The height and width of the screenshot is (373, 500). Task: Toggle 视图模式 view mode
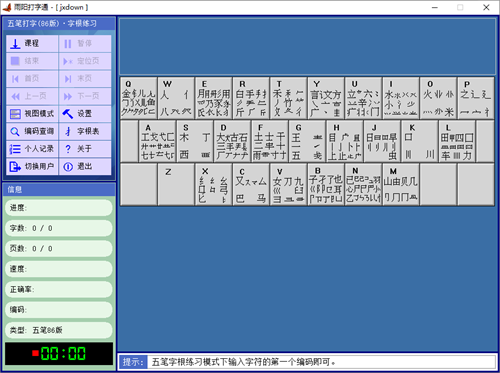32,114
